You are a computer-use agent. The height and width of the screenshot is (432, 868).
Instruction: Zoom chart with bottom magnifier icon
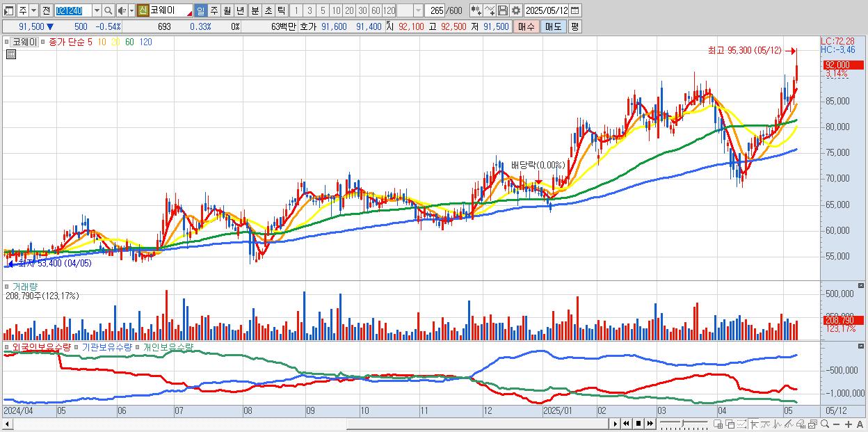click(x=825, y=424)
